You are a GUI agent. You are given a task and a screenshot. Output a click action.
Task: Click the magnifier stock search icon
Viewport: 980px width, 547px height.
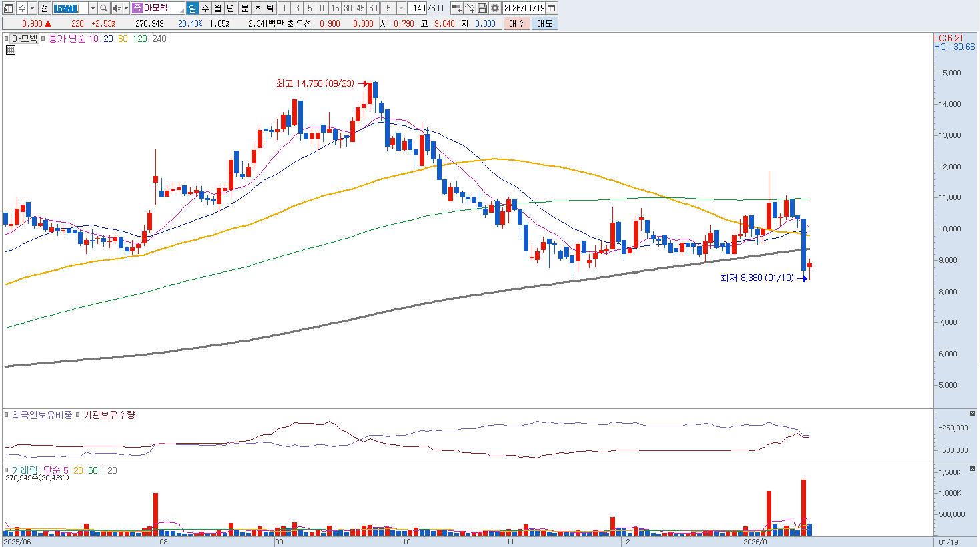(x=104, y=8)
